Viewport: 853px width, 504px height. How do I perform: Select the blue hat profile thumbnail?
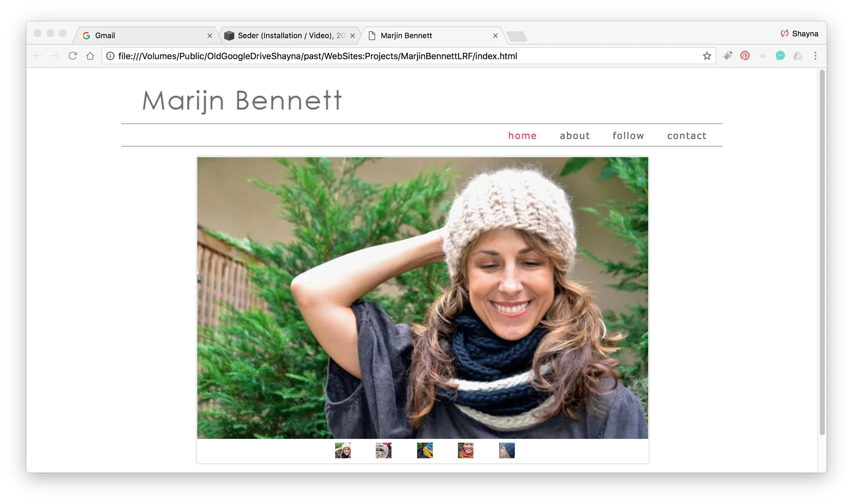pyautogui.click(x=507, y=450)
